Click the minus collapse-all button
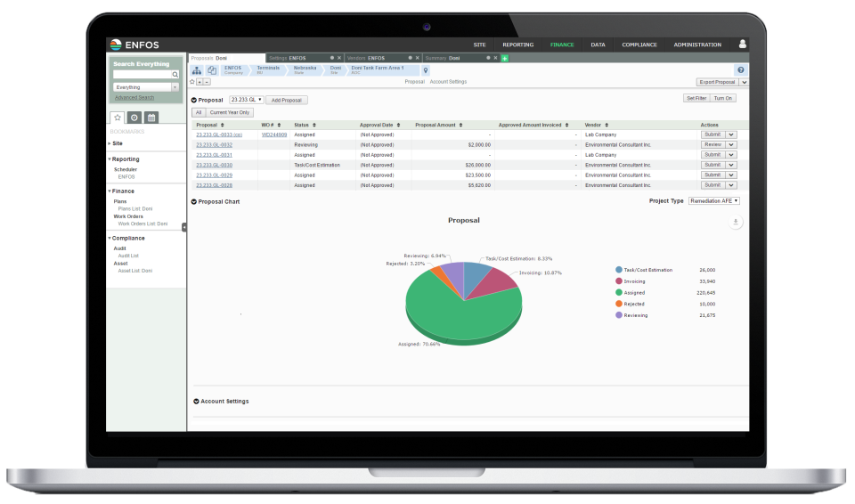Image resolution: width=855 pixels, height=504 pixels. point(207,82)
